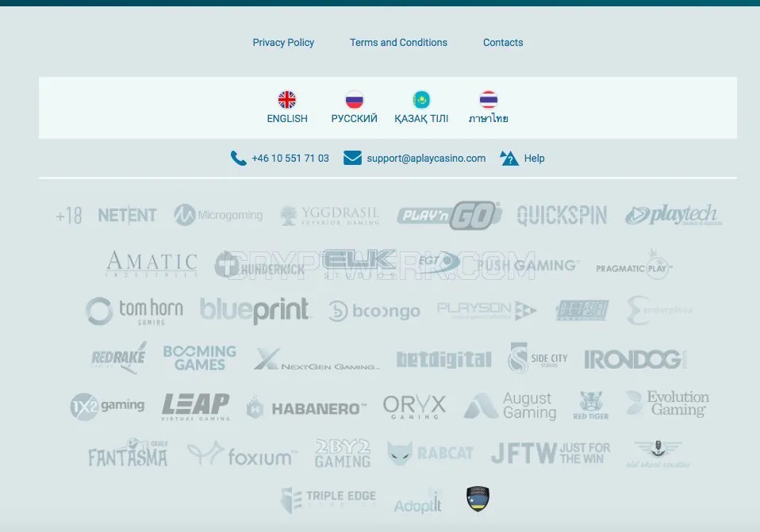This screenshot has height=532, width=760.
Task: Switch language to ภาษาไทย label
Action: click(x=488, y=119)
